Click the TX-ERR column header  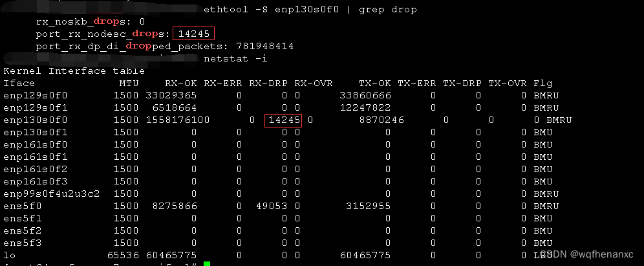coord(416,83)
